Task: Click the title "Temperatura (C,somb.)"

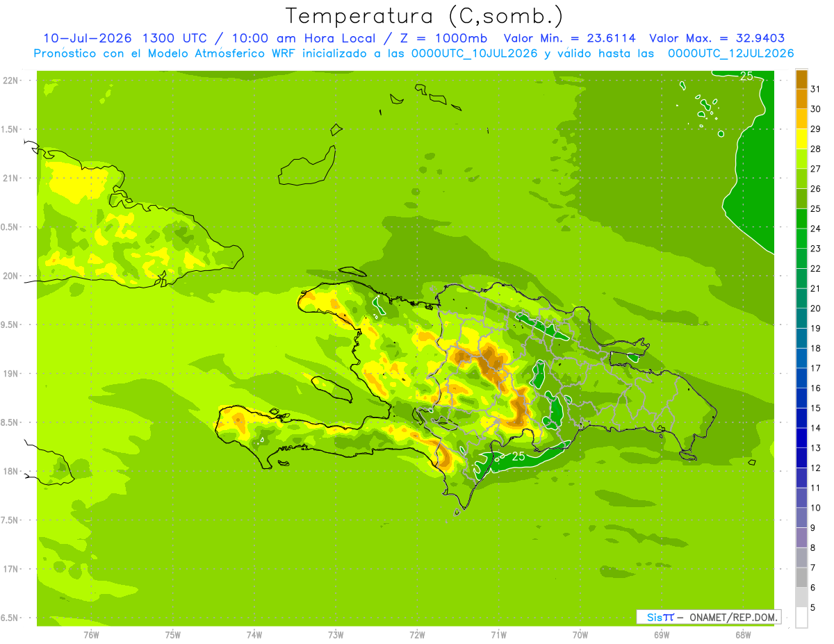Action: click(x=424, y=16)
